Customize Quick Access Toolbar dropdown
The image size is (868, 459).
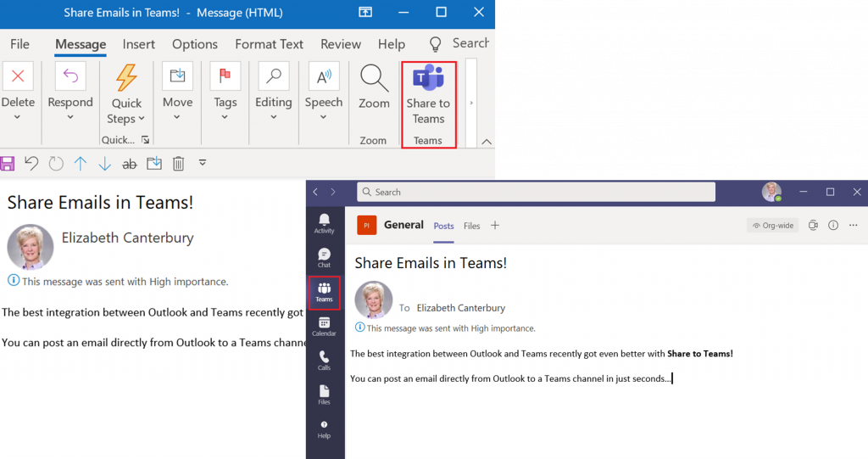tap(203, 163)
